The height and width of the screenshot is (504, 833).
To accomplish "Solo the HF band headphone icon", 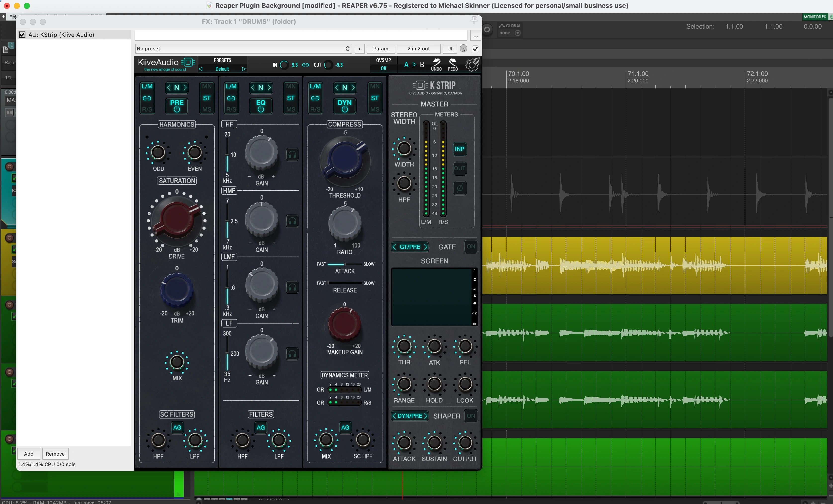I will click(292, 155).
